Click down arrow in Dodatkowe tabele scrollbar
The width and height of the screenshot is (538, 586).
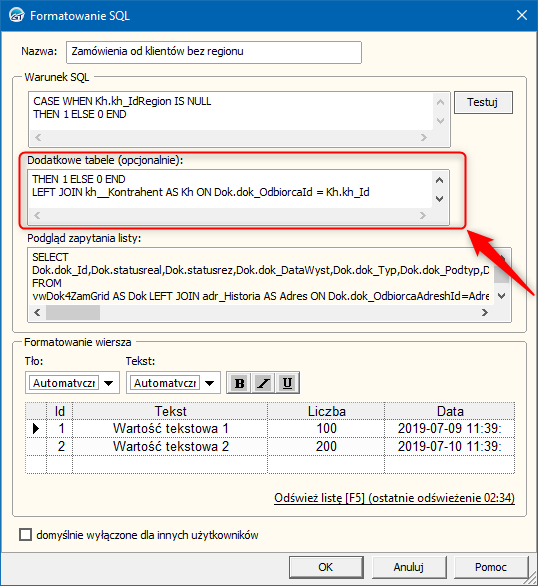[x=440, y=198]
